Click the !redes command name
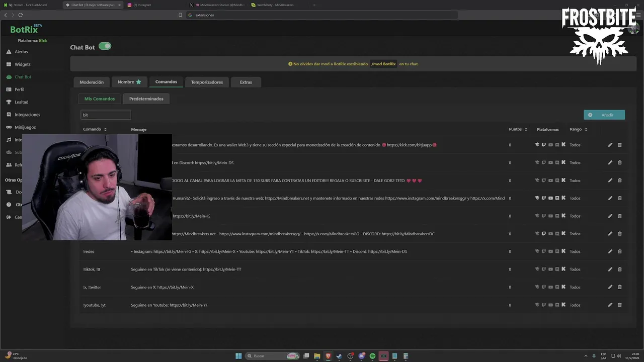The image size is (644, 362). pyautogui.click(x=89, y=251)
